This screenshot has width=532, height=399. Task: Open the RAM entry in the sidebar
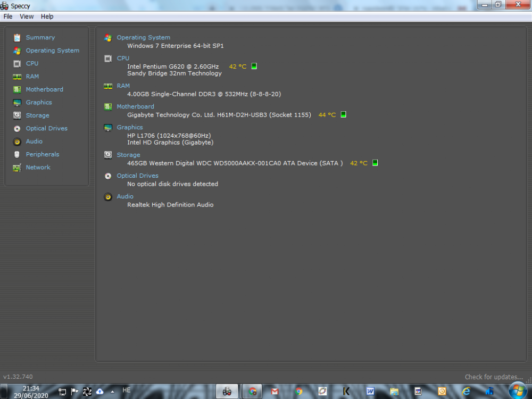click(x=32, y=76)
